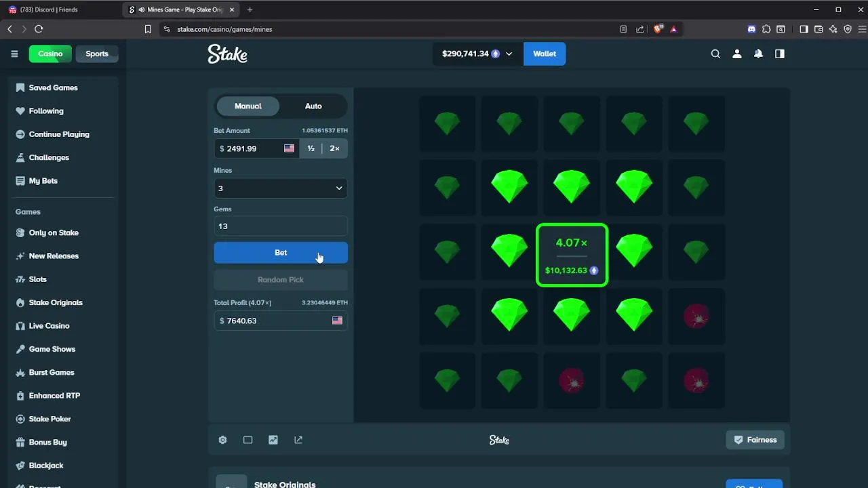Open Continue Playing in sidebar
Viewport: 868px width, 488px height.
pyautogui.click(x=59, y=134)
